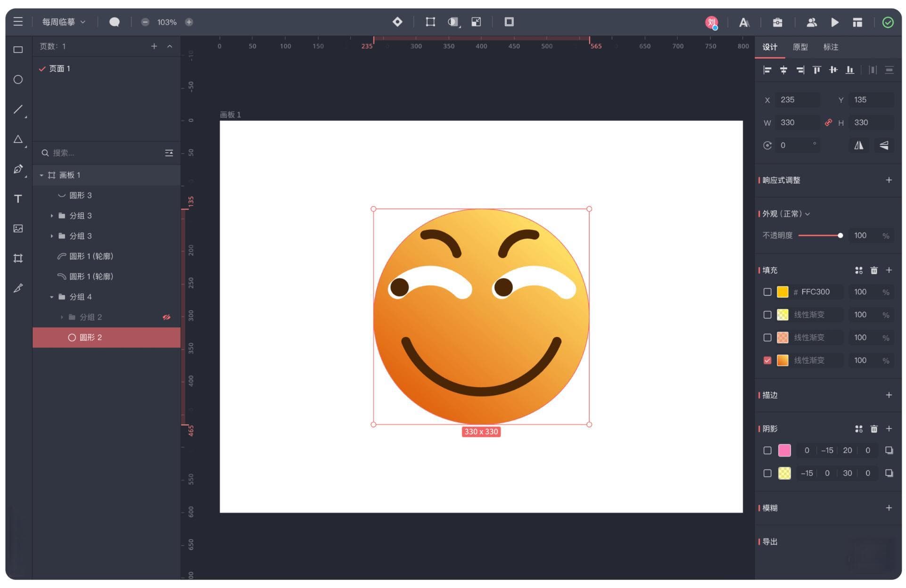The height and width of the screenshot is (588, 906).
Task: Open the FFC300 fill color swatch
Action: [782, 292]
